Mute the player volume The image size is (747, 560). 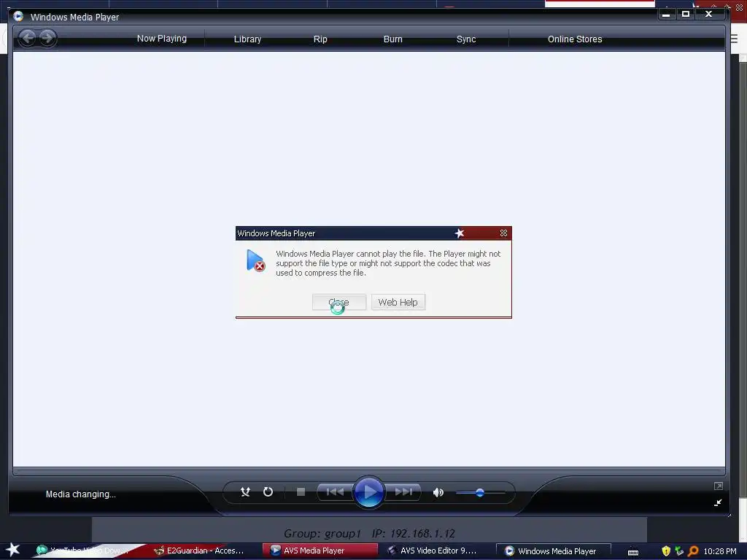pyautogui.click(x=438, y=492)
